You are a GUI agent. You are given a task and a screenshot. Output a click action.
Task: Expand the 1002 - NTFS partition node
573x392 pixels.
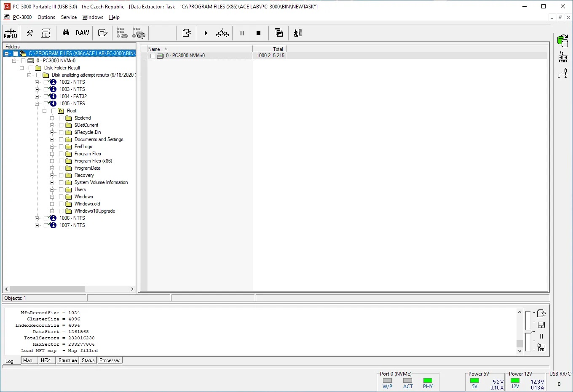coord(37,83)
